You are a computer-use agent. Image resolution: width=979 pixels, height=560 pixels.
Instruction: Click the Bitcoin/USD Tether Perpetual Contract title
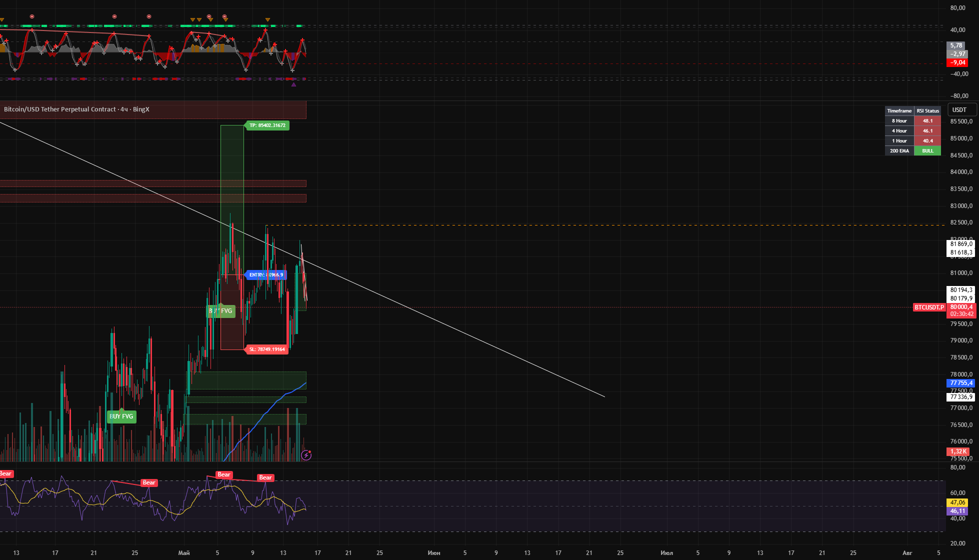[x=76, y=109]
